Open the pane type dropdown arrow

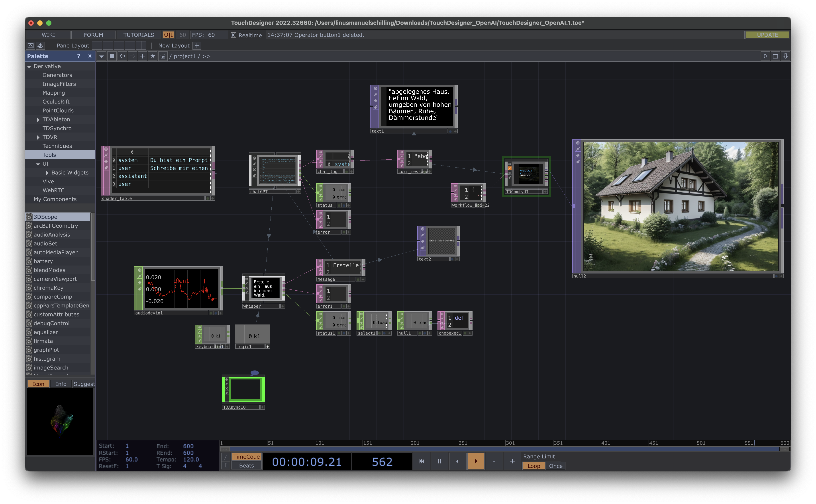click(102, 56)
